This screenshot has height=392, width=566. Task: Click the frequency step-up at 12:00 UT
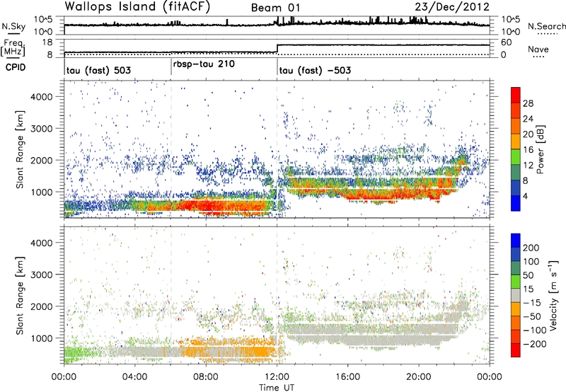tap(277, 49)
